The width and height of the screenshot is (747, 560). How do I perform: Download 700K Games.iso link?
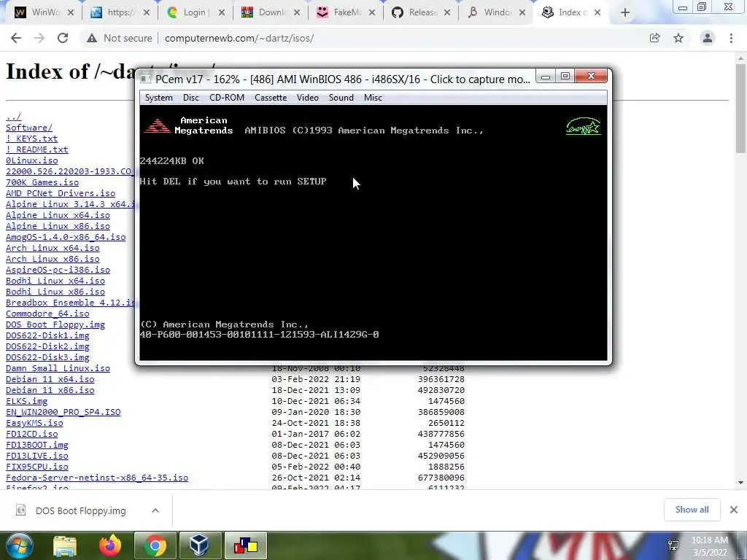pyautogui.click(x=42, y=182)
